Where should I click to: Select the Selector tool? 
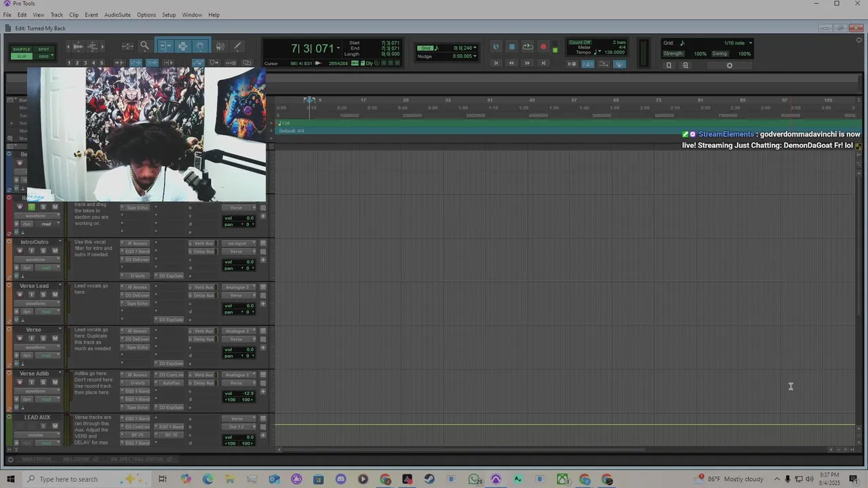183,46
